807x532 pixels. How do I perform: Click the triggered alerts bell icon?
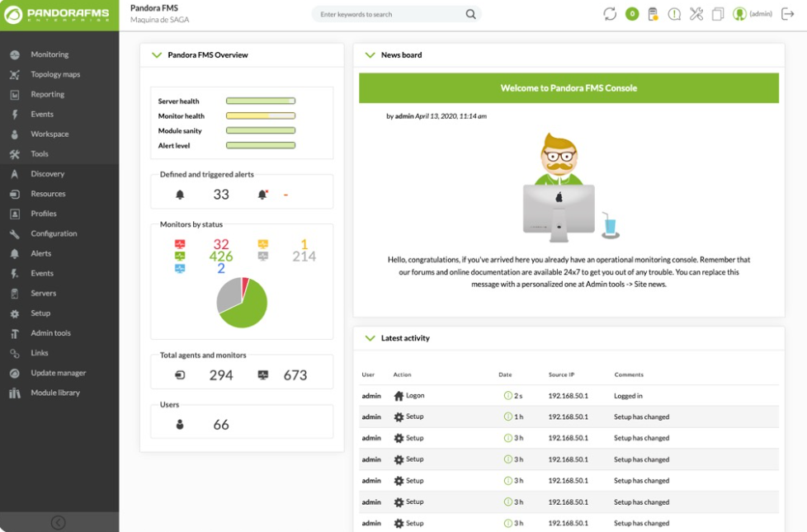tap(262, 195)
